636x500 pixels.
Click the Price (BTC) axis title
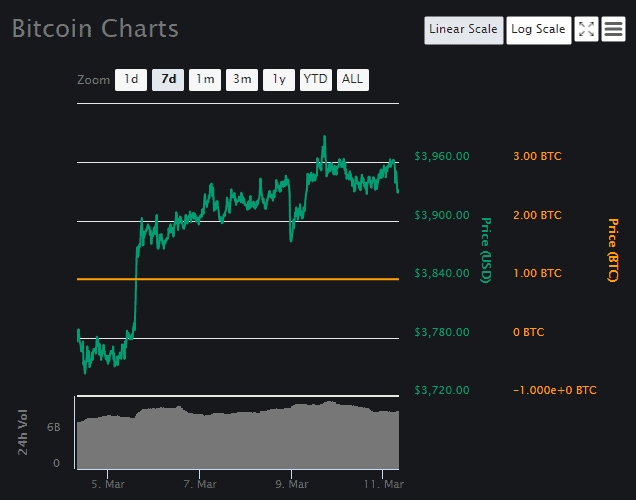613,250
